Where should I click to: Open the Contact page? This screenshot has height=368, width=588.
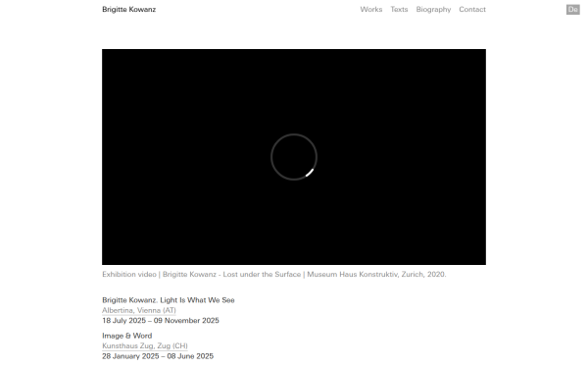pyautogui.click(x=472, y=10)
